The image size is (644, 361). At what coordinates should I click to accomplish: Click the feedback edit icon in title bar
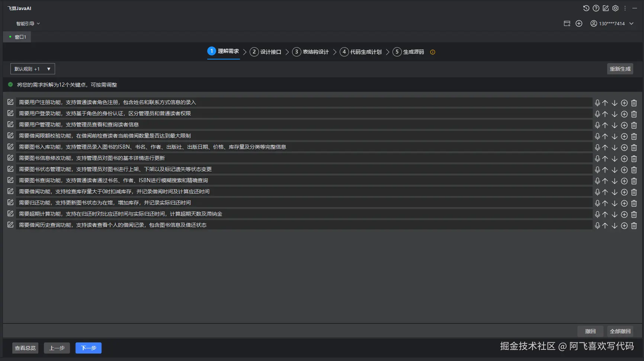(x=606, y=8)
